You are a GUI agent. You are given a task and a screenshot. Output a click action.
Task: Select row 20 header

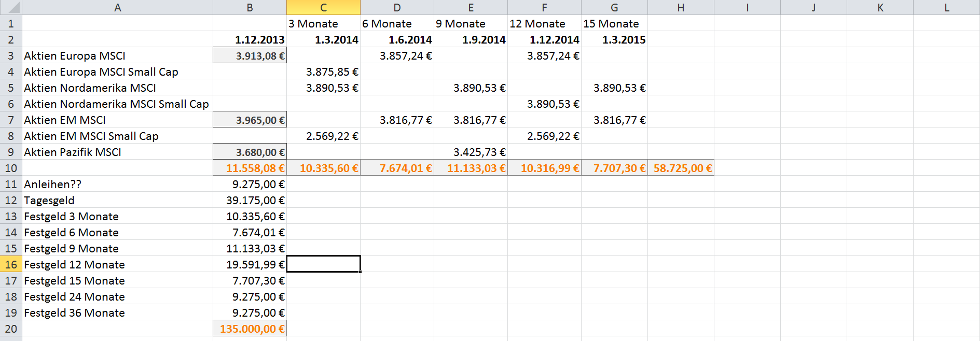coord(10,329)
